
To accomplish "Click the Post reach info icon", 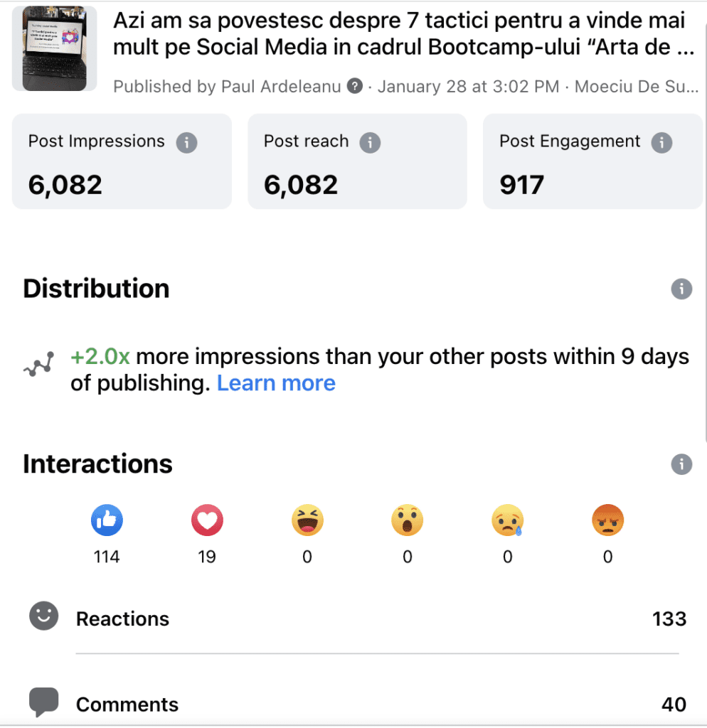I will (x=371, y=142).
